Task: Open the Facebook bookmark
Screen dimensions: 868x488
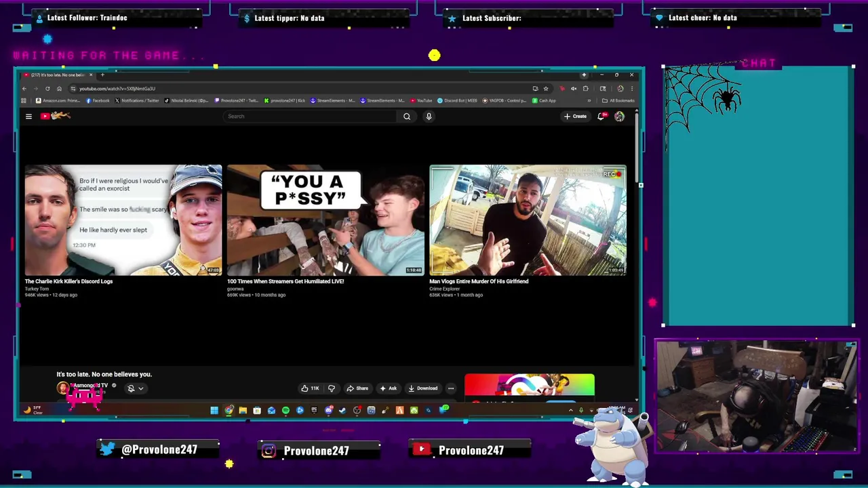Action: click(98, 100)
